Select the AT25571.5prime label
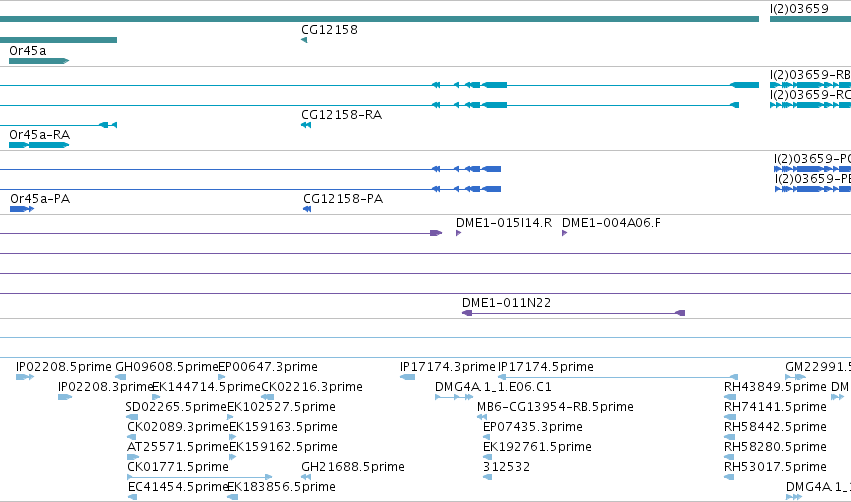This screenshot has height=502, width=851. coord(177,447)
